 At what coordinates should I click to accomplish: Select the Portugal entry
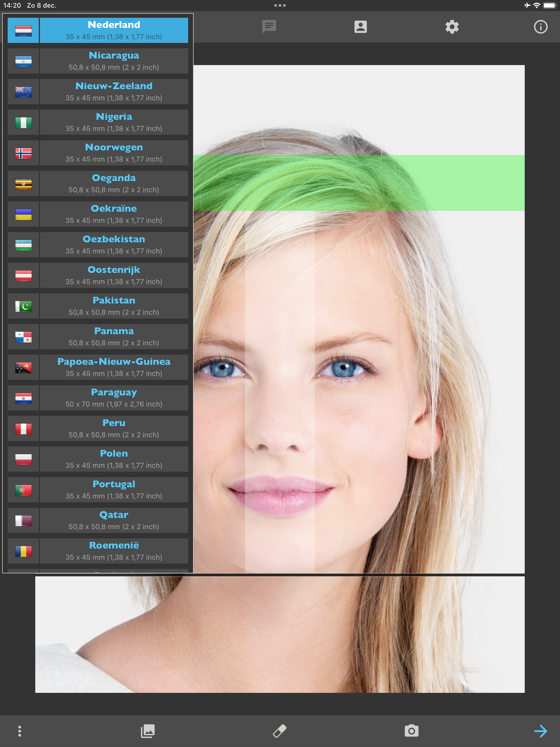(x=114, y=489)
